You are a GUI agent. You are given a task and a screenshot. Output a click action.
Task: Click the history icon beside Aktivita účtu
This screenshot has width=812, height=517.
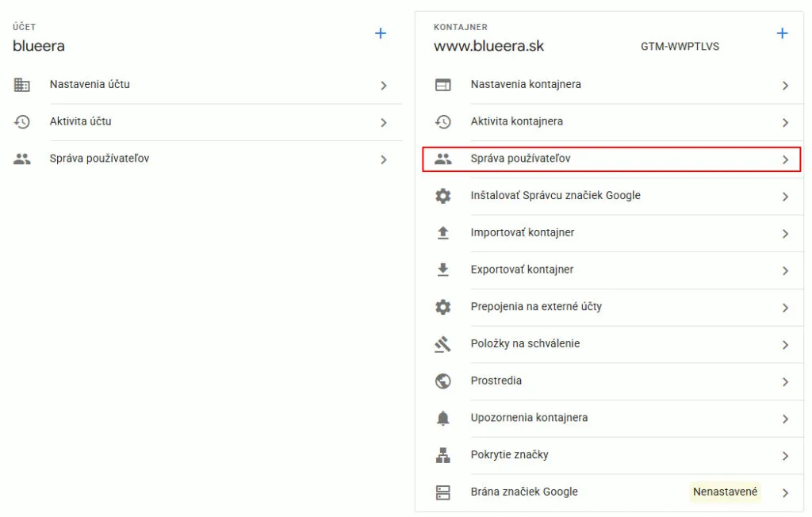pyautogui.click(x=22, y=122)
